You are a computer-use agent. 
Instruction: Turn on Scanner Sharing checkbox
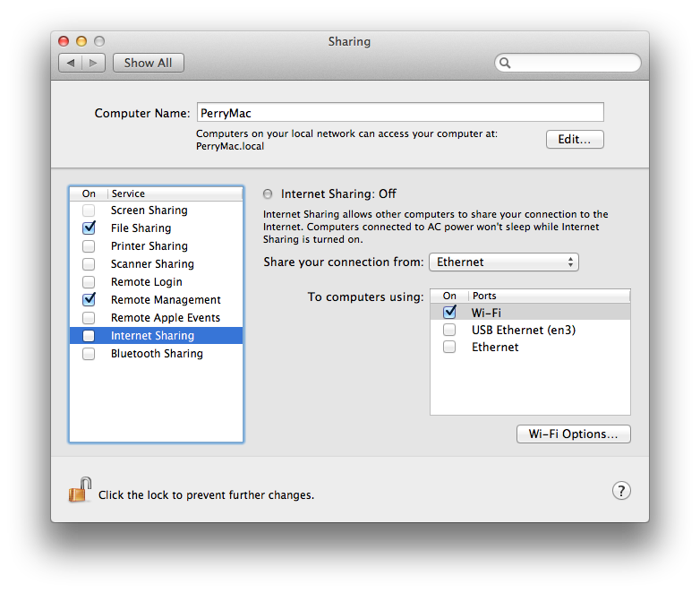[89, 263]
